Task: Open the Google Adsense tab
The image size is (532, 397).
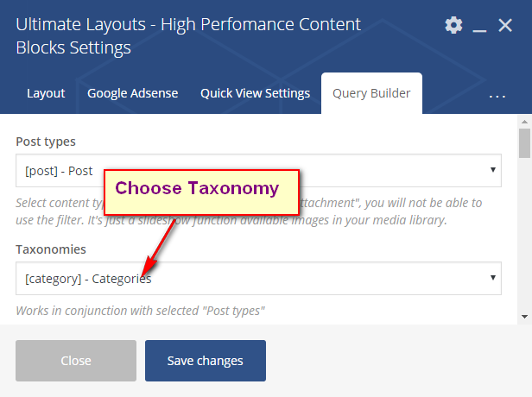Action: [133, 93]
